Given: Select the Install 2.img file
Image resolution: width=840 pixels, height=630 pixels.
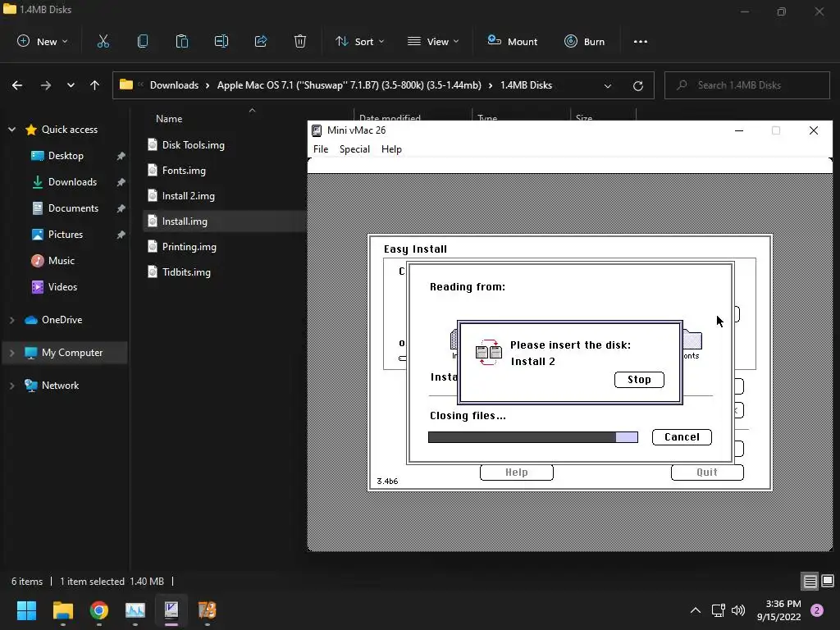Looking at the screenshot, I should click(x=188, y=195).
